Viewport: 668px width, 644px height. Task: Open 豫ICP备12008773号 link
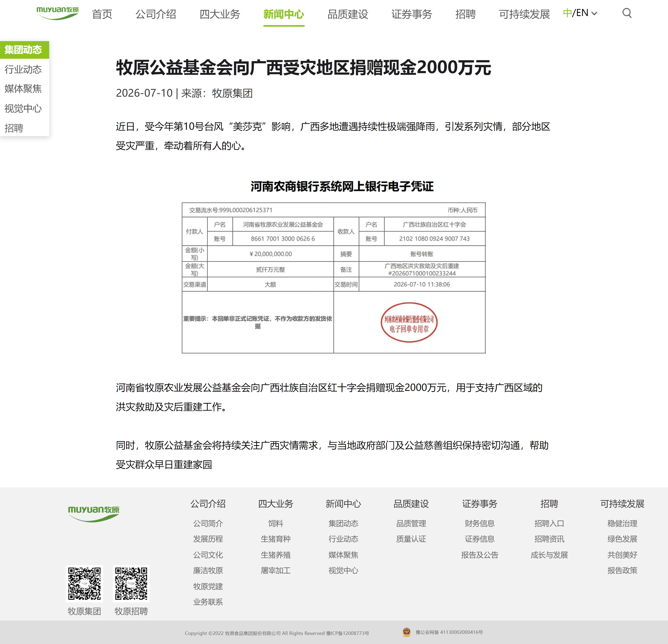tap(347, 633)
